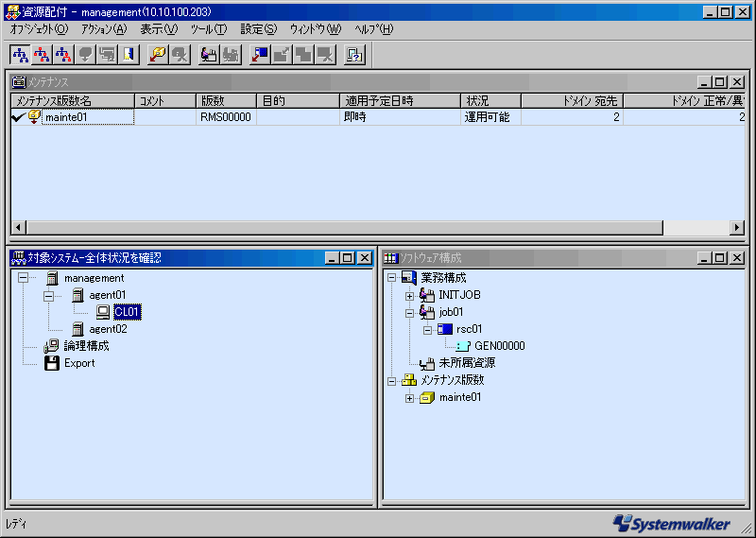Click the maintenance list right scroll arrow

(x=737, y=227)
